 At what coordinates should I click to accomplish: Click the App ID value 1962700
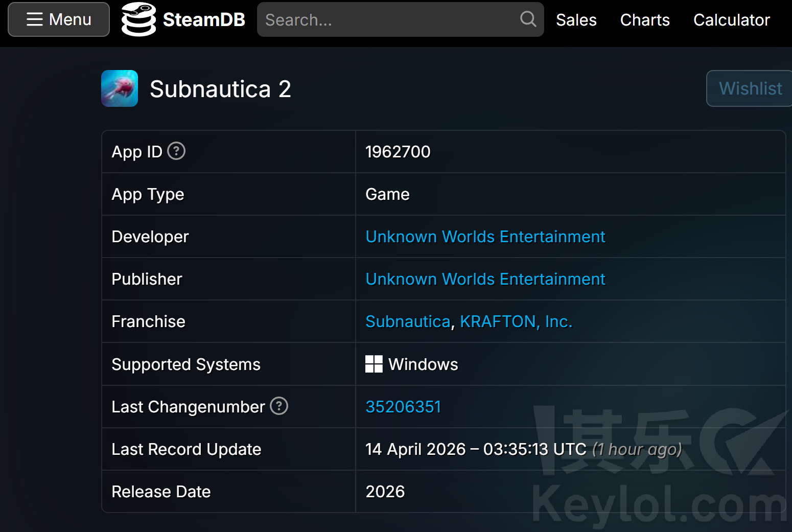398,152
